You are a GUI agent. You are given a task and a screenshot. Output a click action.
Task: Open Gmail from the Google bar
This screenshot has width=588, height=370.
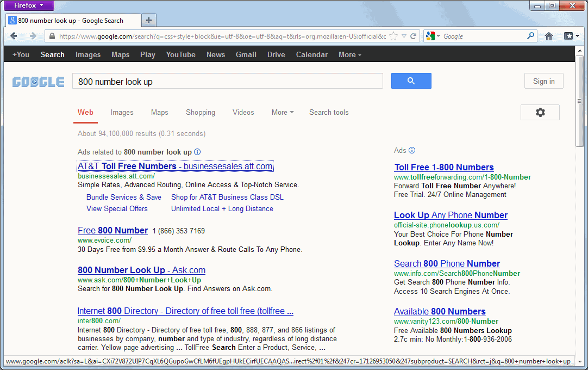(x=246, y=55)
